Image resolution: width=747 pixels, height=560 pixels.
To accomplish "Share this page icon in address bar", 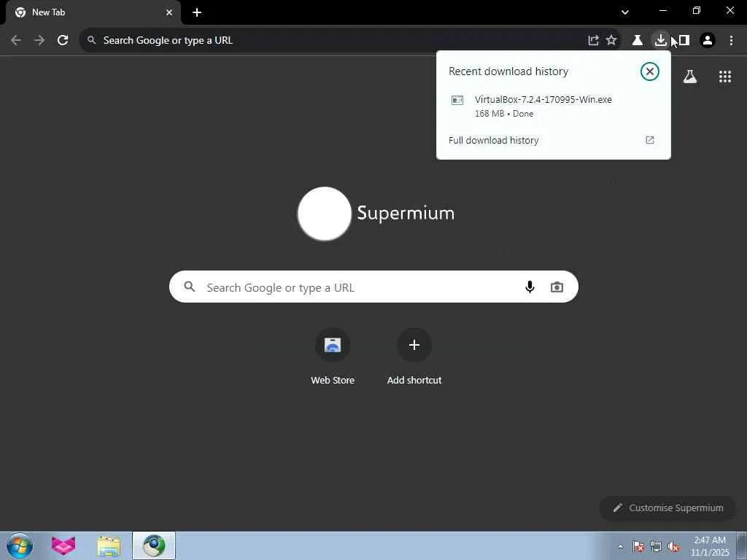I will 593,41.
